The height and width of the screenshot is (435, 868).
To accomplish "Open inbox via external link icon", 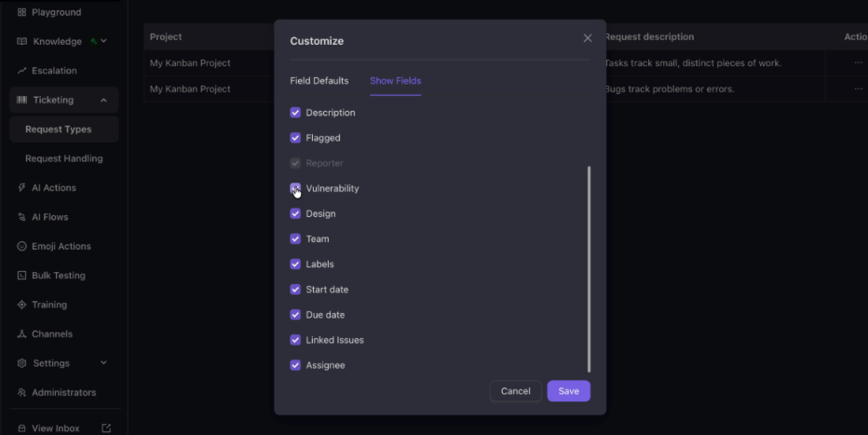I will [106, 428].
